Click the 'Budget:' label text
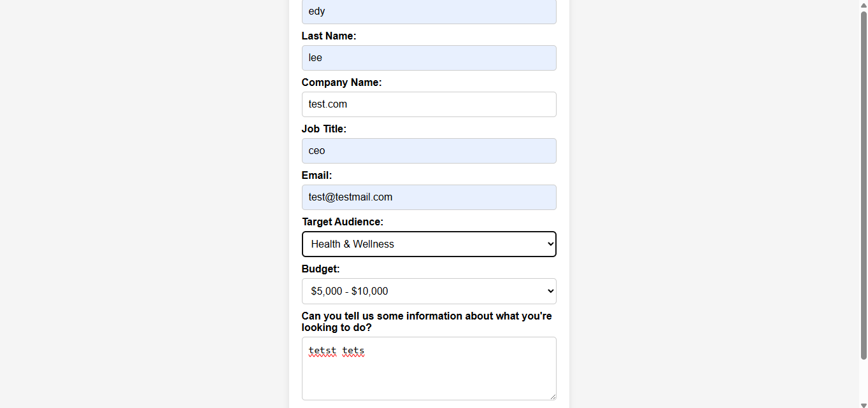868x408 pixels. coord(320,269)
